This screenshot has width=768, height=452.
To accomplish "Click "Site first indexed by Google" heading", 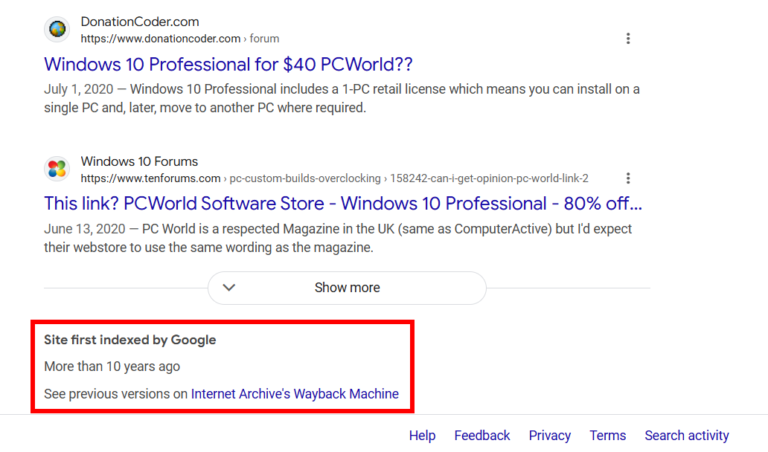I will tap(130, 340).
